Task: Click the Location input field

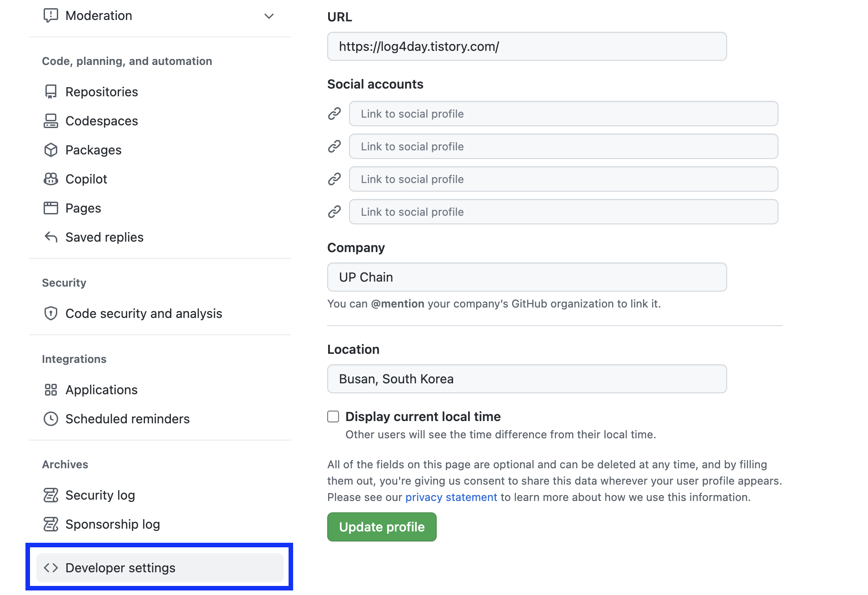Action: (x=527, y=379)
